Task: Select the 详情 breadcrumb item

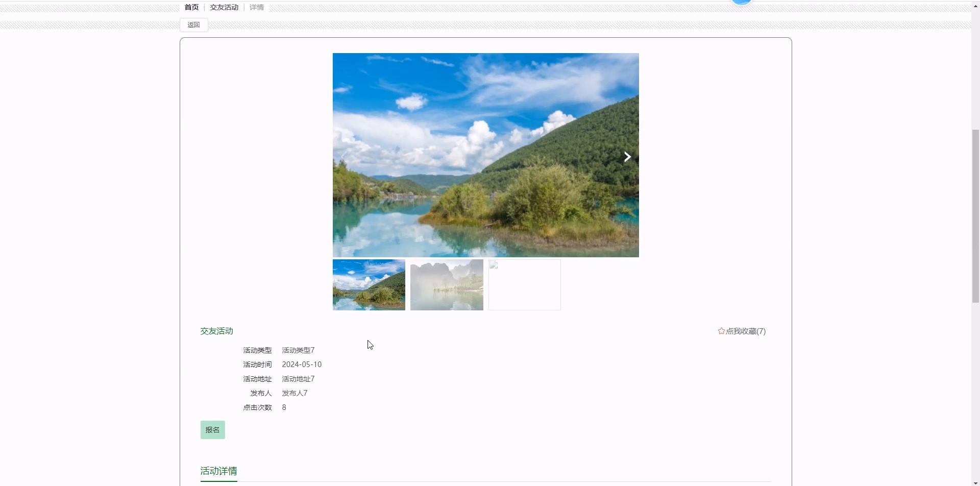Action: [257, 7]
